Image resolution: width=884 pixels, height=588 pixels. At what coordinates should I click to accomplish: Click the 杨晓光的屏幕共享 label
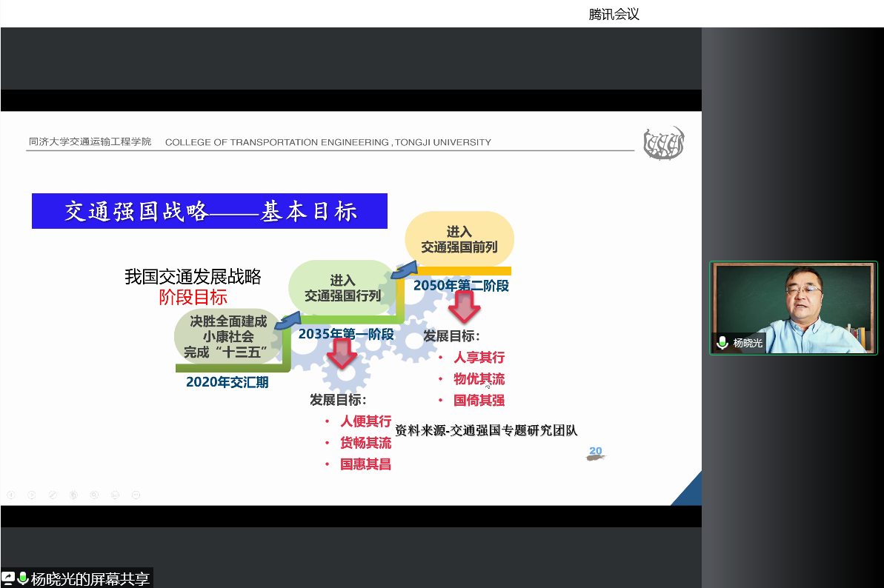point(90,578)
